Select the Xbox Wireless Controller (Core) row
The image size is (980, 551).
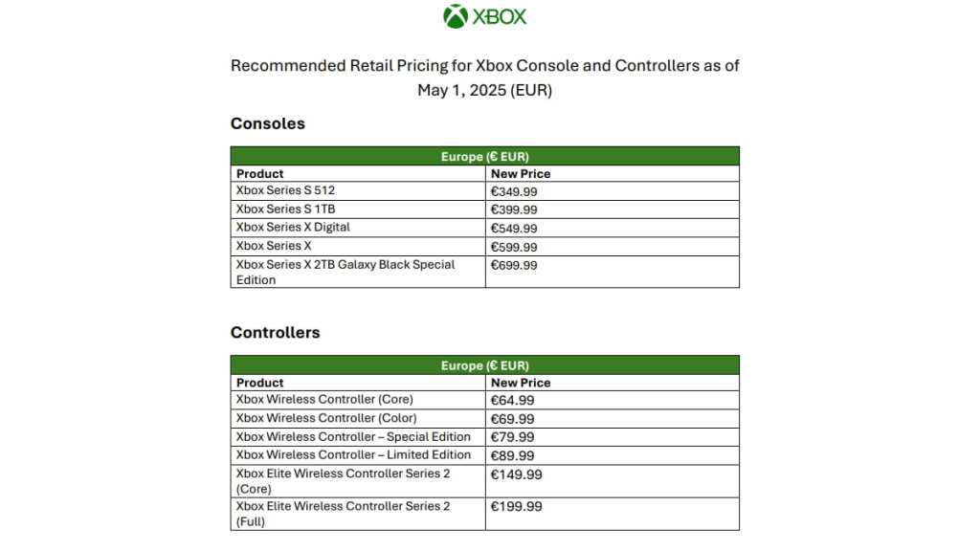(x=324, y=400)
